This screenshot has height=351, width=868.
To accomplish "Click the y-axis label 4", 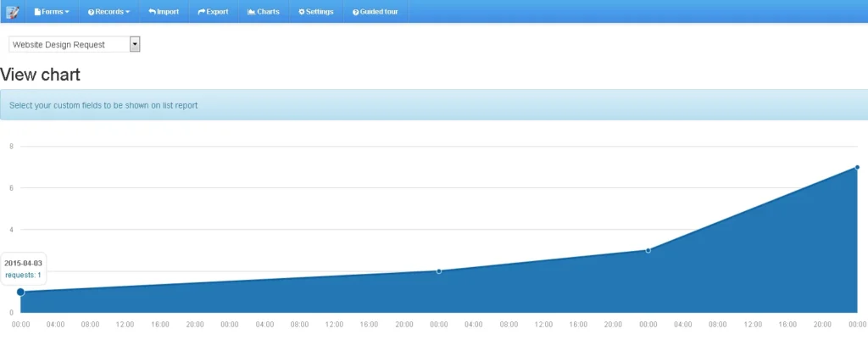I will point(11,229).
